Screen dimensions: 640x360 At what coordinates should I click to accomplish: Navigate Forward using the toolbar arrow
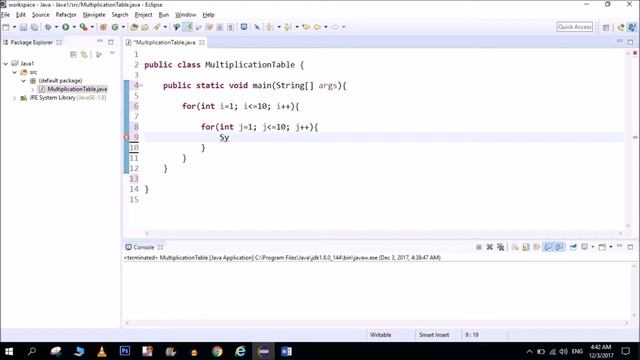(x=335, y=27)
